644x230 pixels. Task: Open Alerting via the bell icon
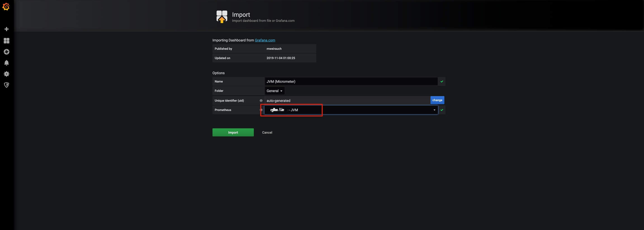6,63
